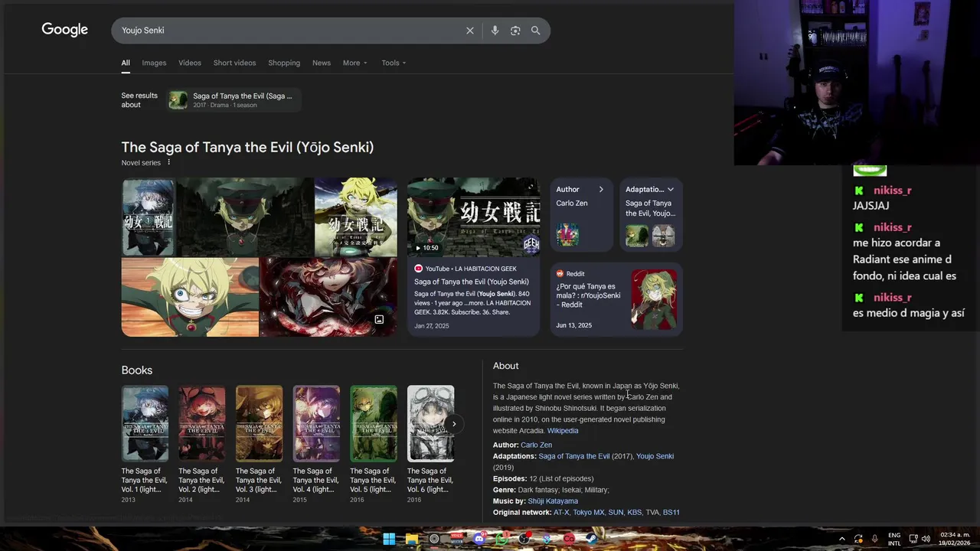The image size is (980, 551).
Task: Select the Vol. 5 book cover
Action: pyautogui.click(x=374, y=423)
